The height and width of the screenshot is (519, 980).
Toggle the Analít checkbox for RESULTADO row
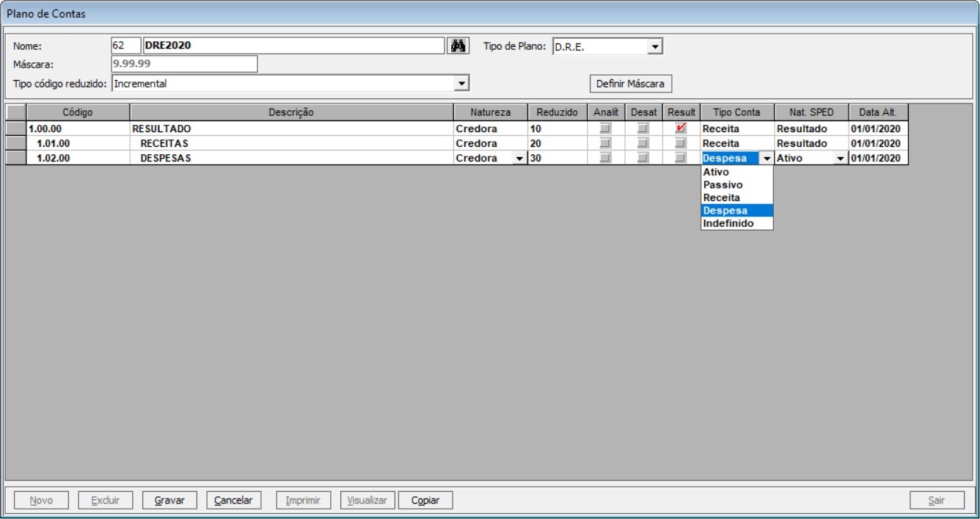[x=605, y=128]
